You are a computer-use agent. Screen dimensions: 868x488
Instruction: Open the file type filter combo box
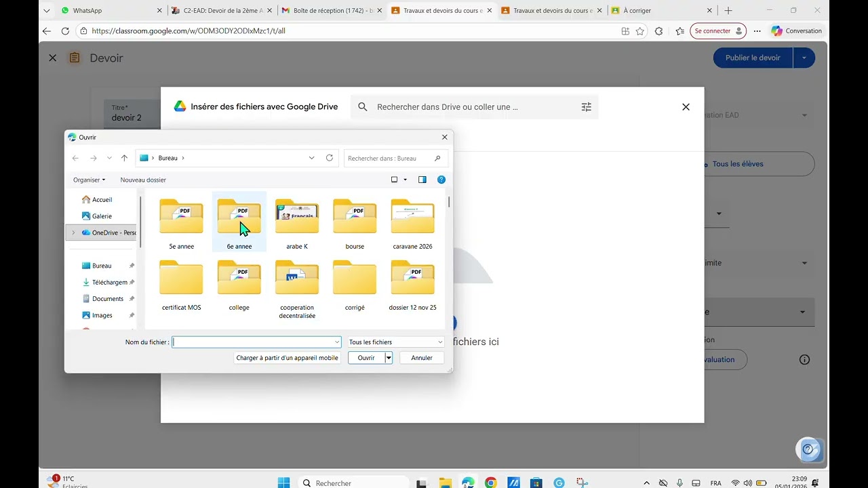coord(395,342)
